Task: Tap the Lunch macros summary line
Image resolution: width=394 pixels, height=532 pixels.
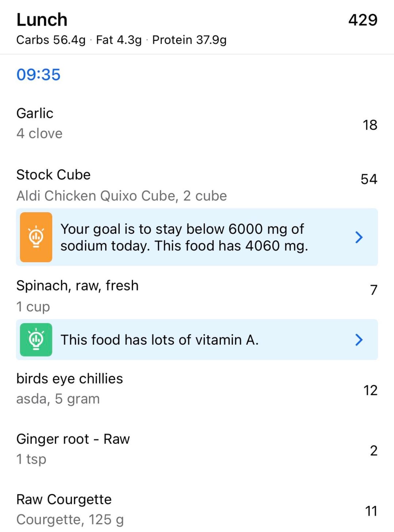Action: [x=121, y=40]
